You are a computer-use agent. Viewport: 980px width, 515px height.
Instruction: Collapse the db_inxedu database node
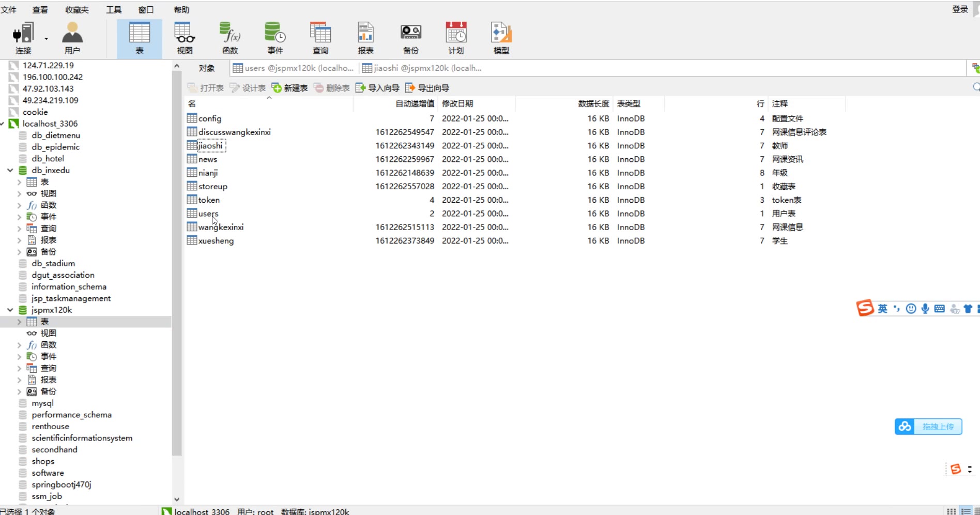pos(10,170)
